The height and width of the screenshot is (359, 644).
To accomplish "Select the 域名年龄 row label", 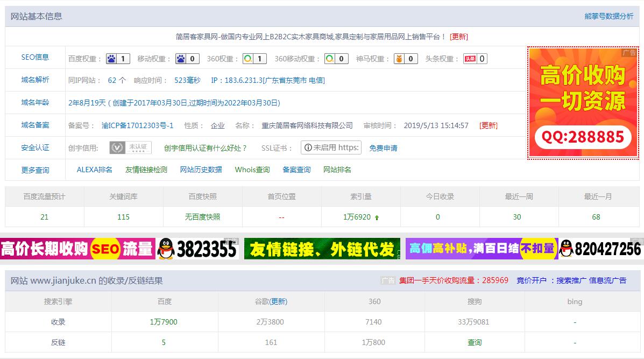I will coord(35,102).
